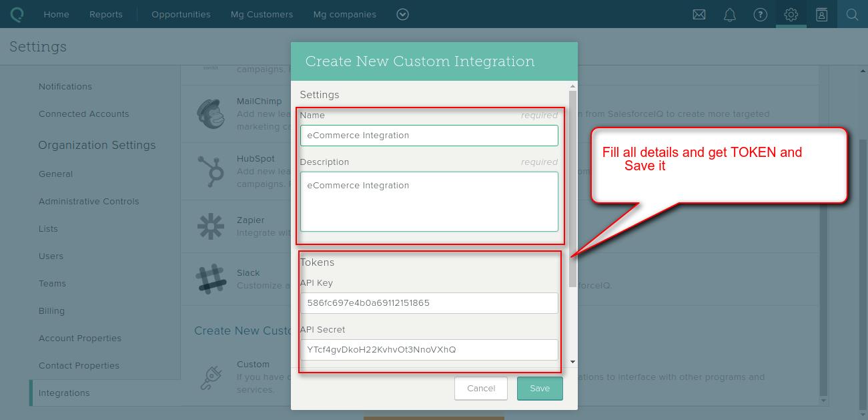Click the Name input field
This screenshot has width=868, height=420.
tap(429, 135)
